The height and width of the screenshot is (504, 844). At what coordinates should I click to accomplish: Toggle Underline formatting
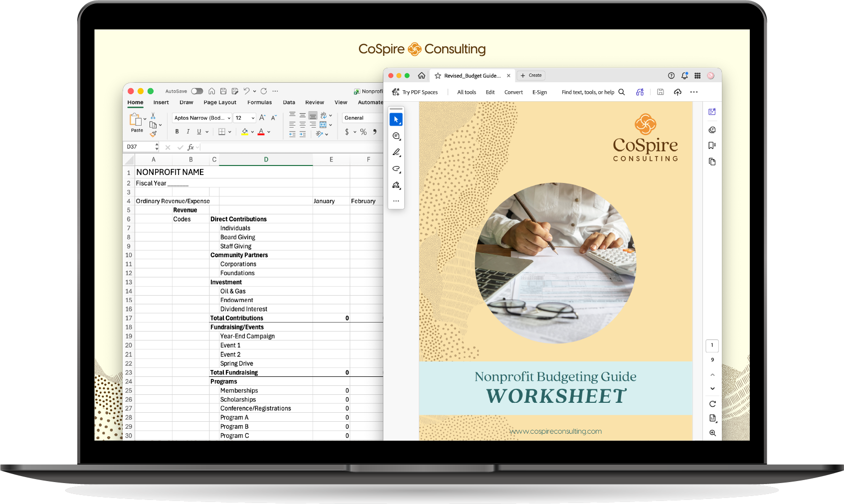point(199,132)
